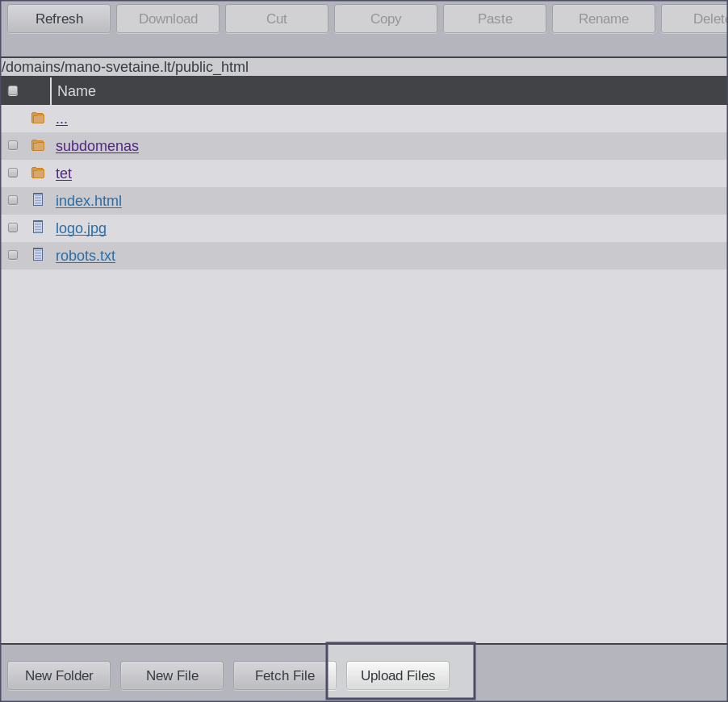The height and width of the screenshot is (702, 728).
Task: Tick the checkbox for robots.txt
Action: pyautogui.click(x=13, y=255)
